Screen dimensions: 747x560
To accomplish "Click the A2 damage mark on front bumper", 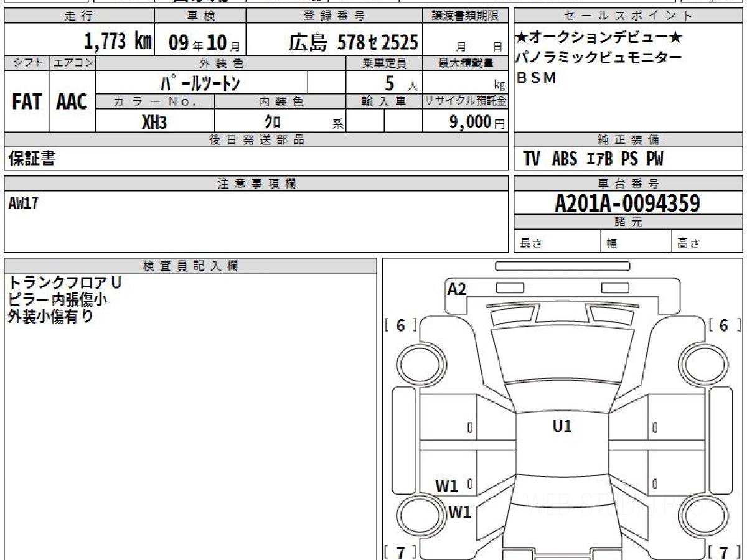I will point(457,289).
